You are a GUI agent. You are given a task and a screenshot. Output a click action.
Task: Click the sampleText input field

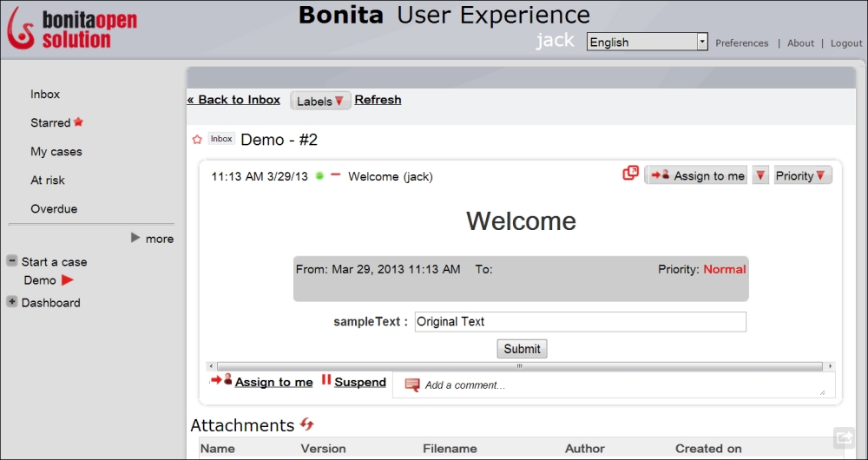coord(580,322)
